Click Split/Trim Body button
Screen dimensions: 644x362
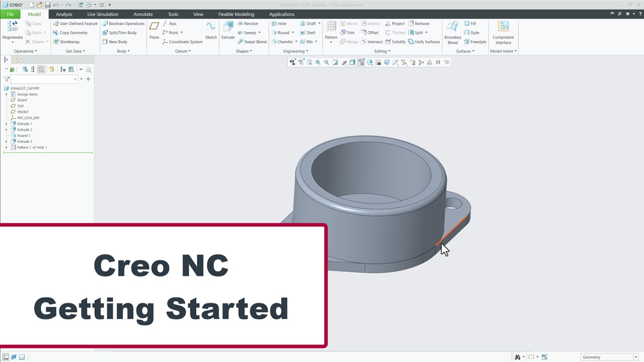[x=119, y=33]
